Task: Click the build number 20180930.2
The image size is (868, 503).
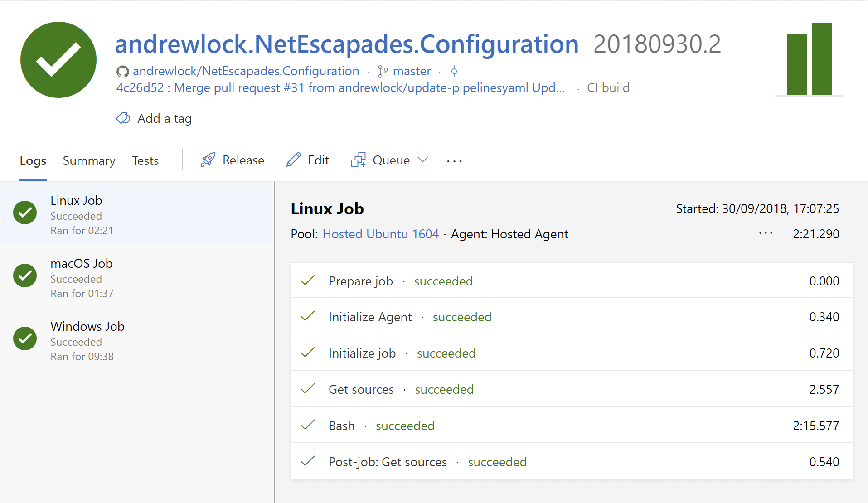Action: tap(657, 44)
